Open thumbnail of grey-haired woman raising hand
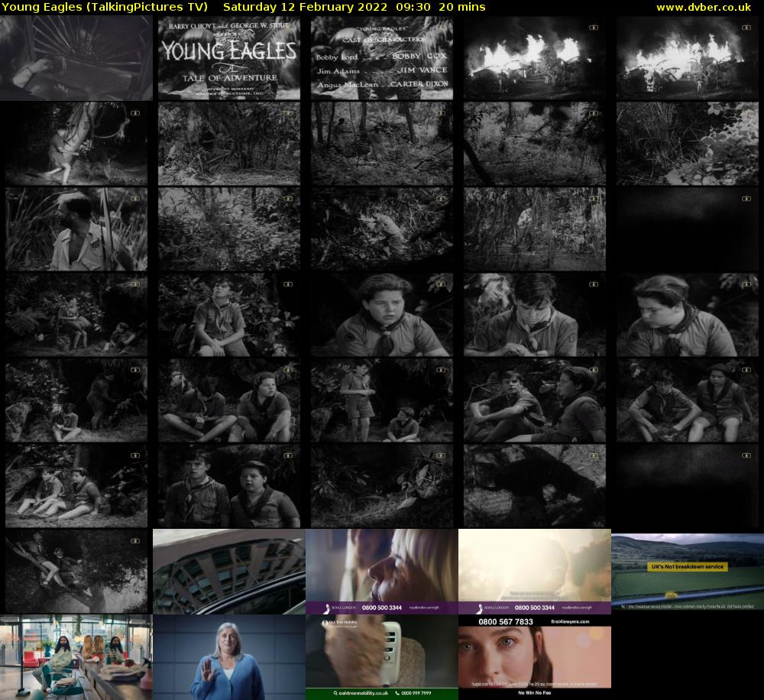This screenshot has width=764, height=700. pyautogui.click(x=229, y=657)
